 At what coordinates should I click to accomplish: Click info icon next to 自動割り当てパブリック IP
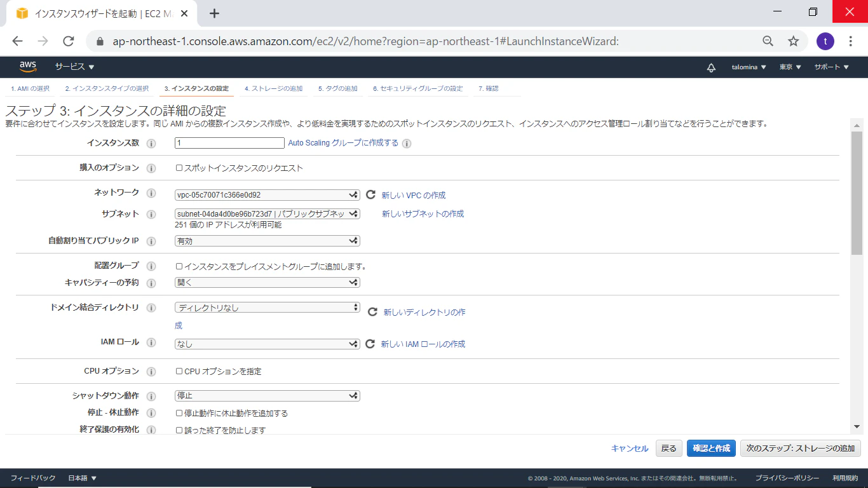click(151, 241)
